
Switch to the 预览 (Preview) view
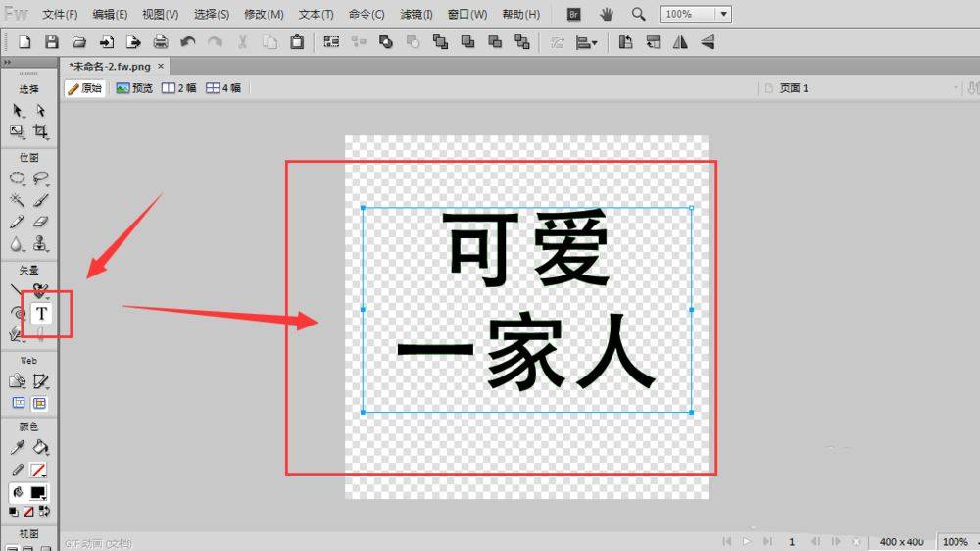coord(135,88)
